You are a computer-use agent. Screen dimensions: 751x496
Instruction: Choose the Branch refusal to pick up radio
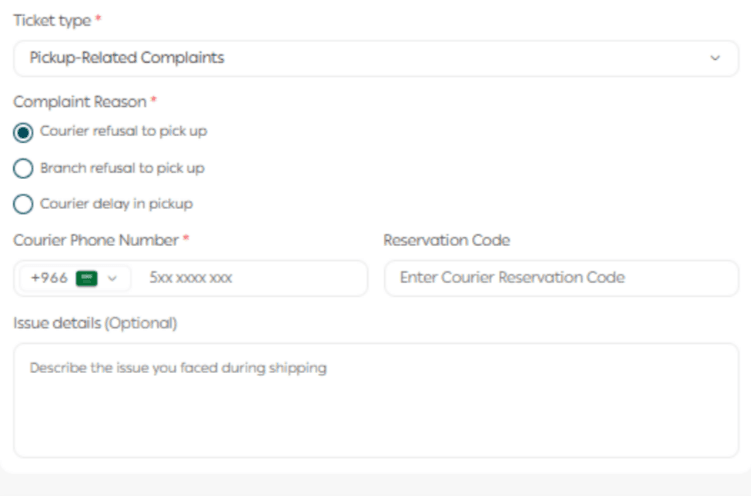[23, 168]
